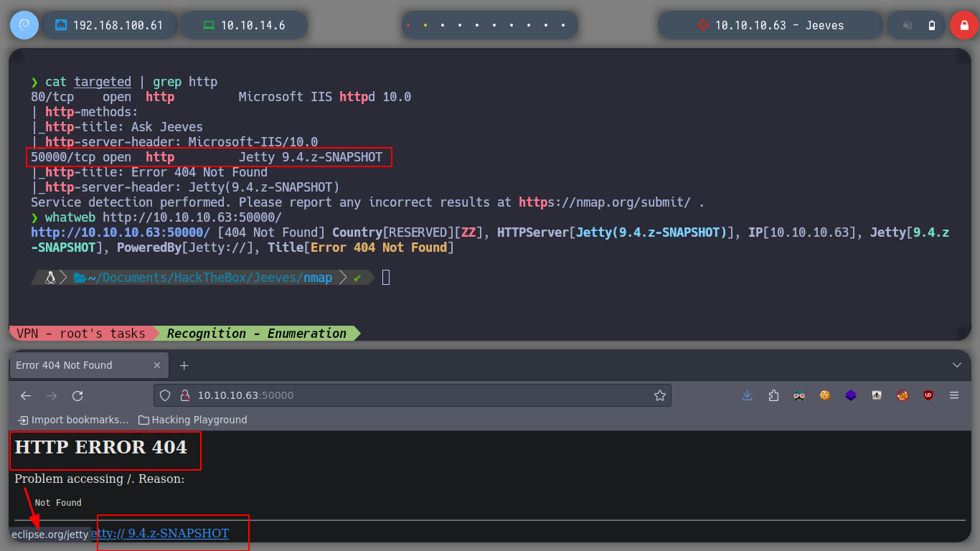Viewport: 980px width, 551px height.
Task: Click the 192.168.100.61 IP label
Action: (x=118, y=25)
